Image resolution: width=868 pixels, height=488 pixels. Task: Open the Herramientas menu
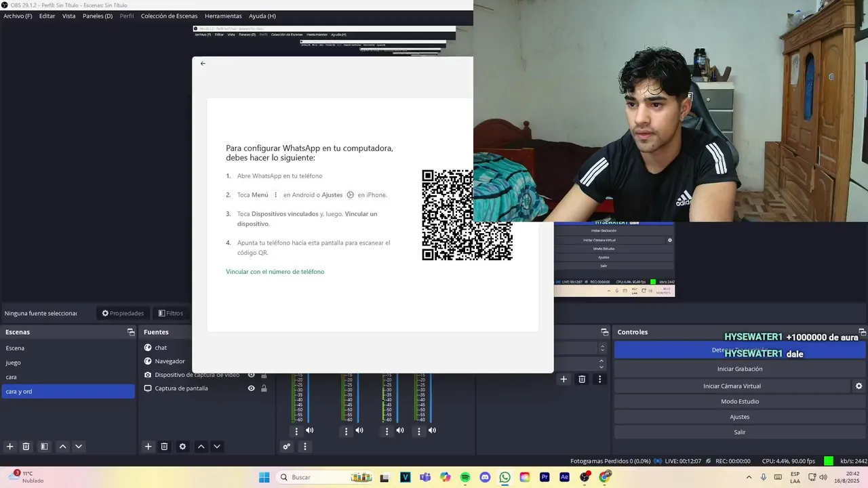(223, 16)
